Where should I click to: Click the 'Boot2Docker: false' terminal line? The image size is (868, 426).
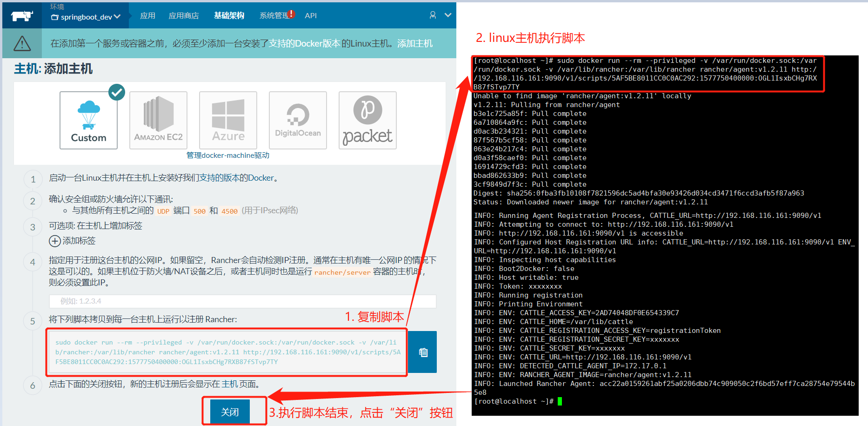[x=524, y=269]
